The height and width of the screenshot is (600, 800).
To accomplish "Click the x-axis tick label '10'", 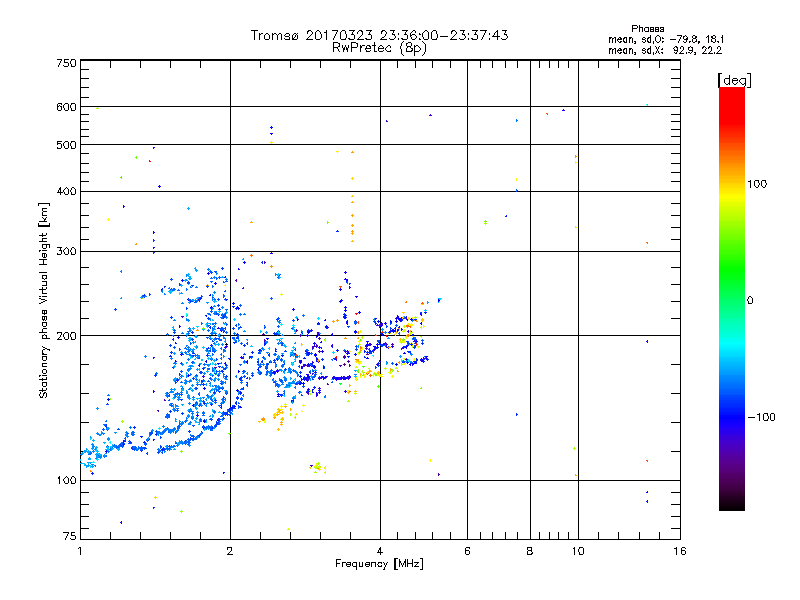I will [578, 551].
